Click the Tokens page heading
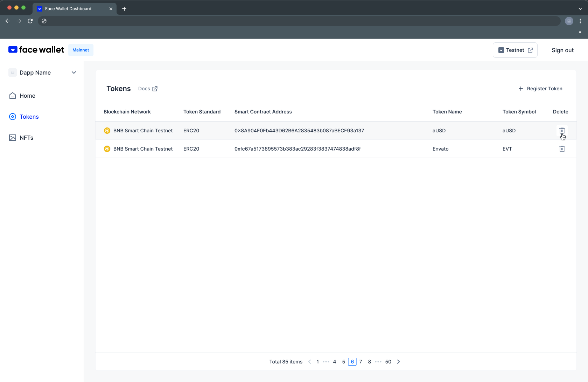 [x=119, y=89]
